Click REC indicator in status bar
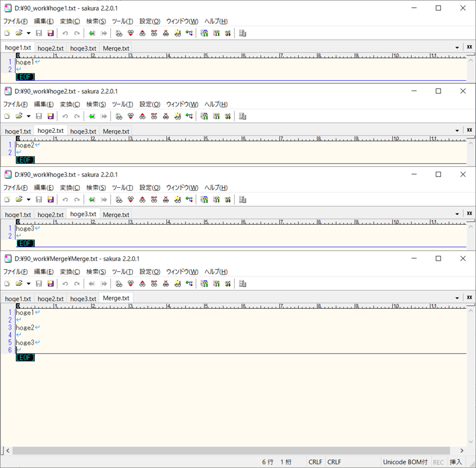This screenshot has height=468, width=476. [438, 462]
